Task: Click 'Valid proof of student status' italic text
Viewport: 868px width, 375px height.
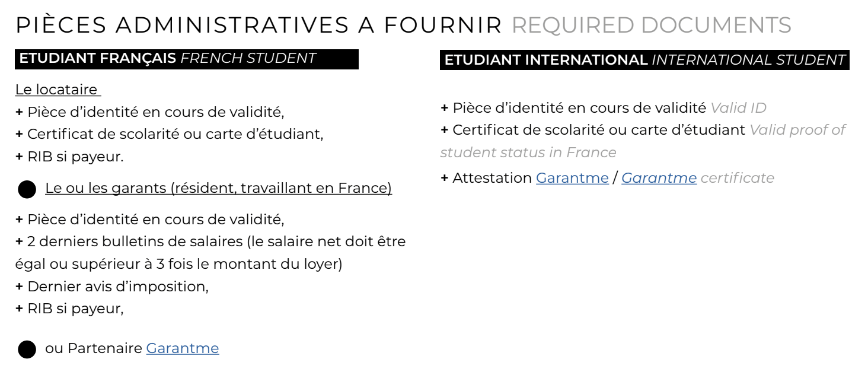Action: (x=644, y=141)
